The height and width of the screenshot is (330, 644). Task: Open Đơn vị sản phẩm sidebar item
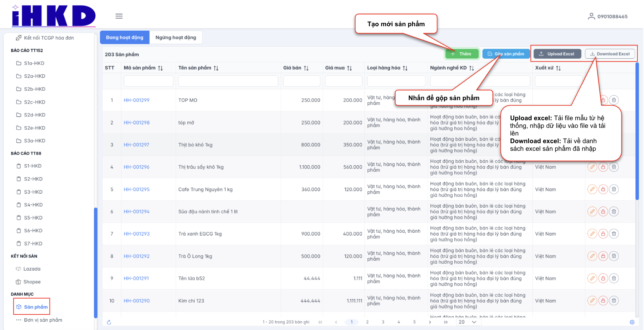43,320
